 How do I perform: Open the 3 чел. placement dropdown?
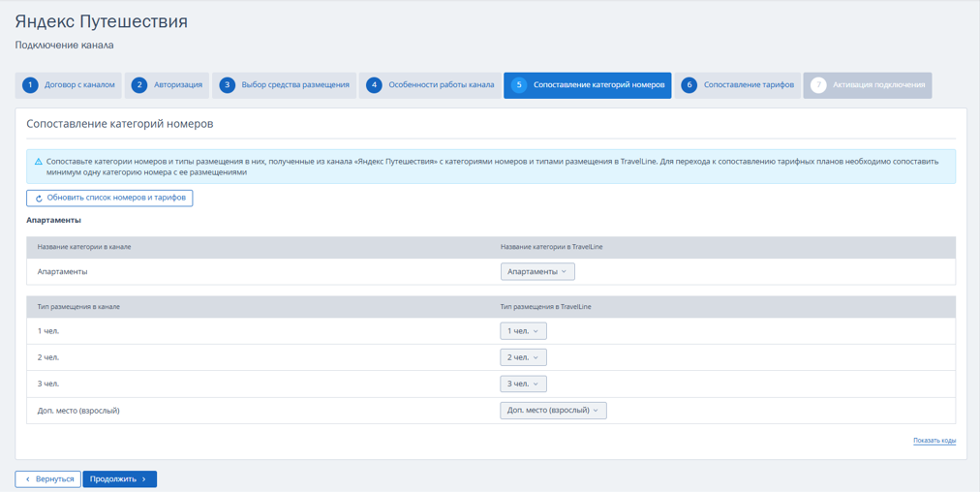pyautogui.click(x=523, y=384)
